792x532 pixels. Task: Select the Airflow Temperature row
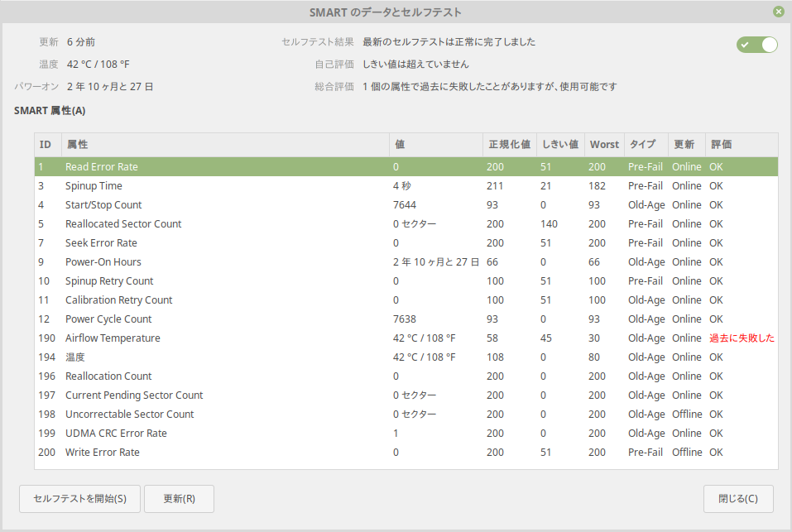(406, 338)
